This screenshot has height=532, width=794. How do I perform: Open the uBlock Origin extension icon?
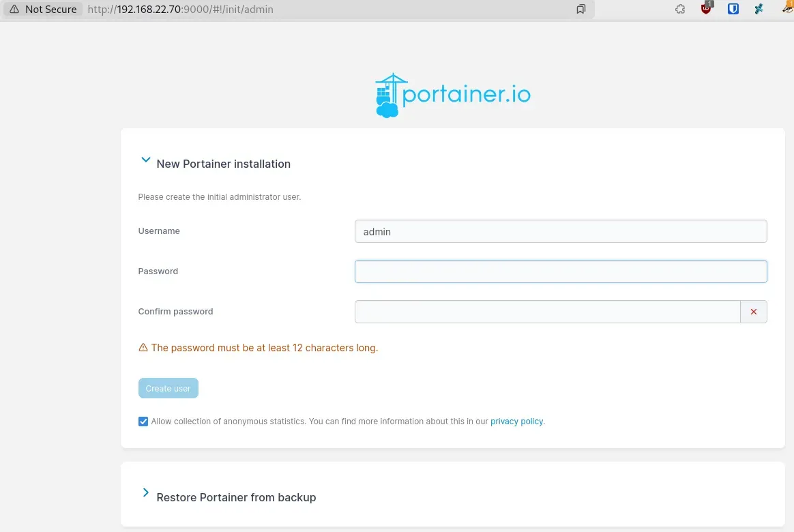click(x=707, y=8)
